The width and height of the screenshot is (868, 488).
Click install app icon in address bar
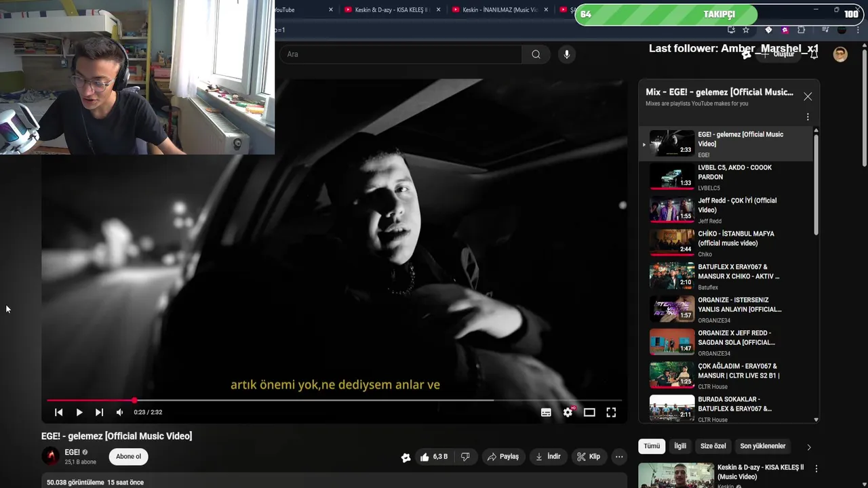[731, 30]
